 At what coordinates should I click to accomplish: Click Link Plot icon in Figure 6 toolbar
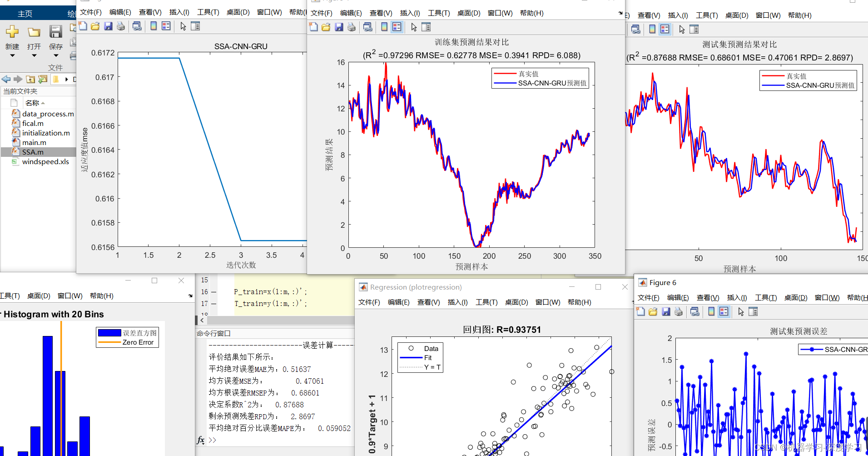694,312
